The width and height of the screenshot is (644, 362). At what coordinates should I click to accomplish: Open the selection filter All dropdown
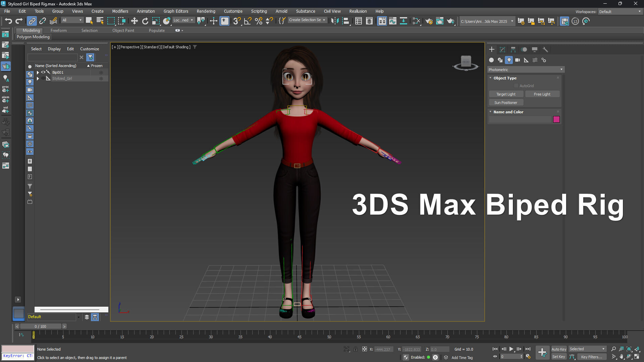[72, 20]
